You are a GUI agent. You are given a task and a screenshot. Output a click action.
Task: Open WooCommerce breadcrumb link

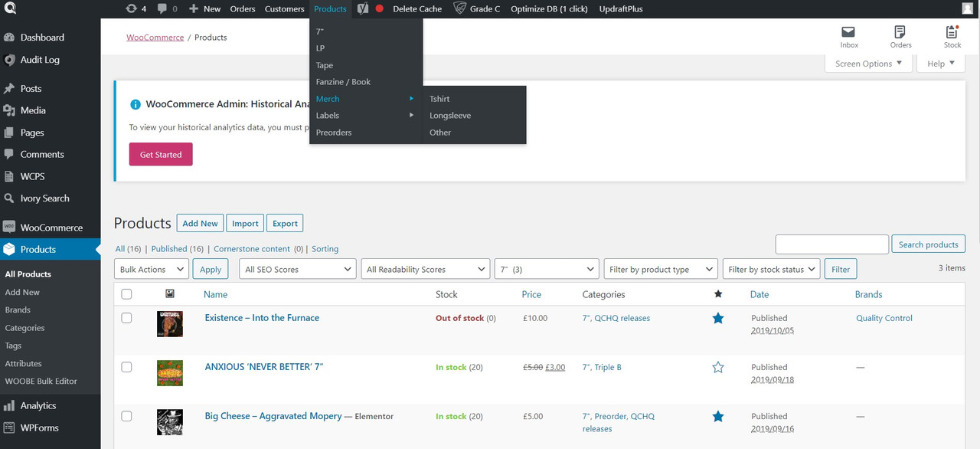coord(155,37)
